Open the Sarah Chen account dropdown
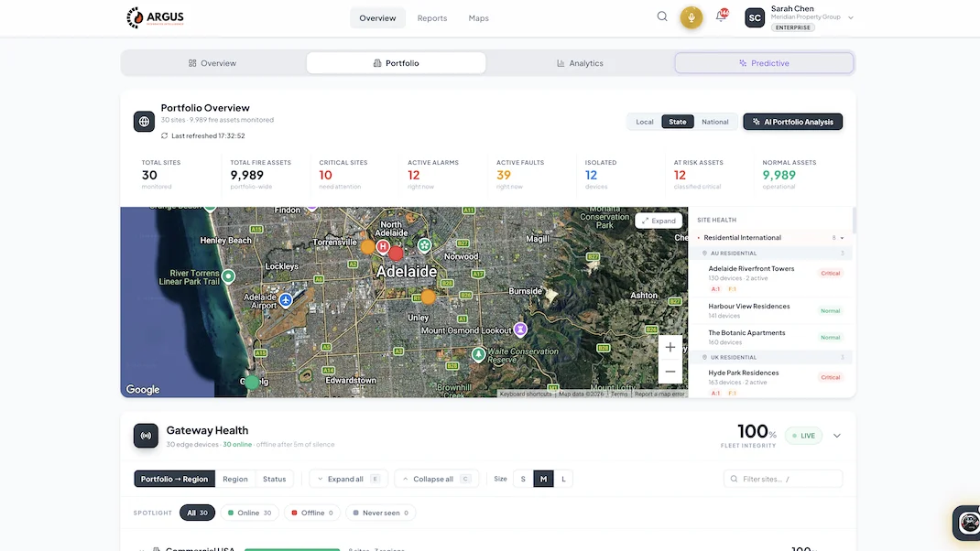Image resolution: width=980 pixels, height=551 pixels. pyautogui.click(x=851, y=18)
